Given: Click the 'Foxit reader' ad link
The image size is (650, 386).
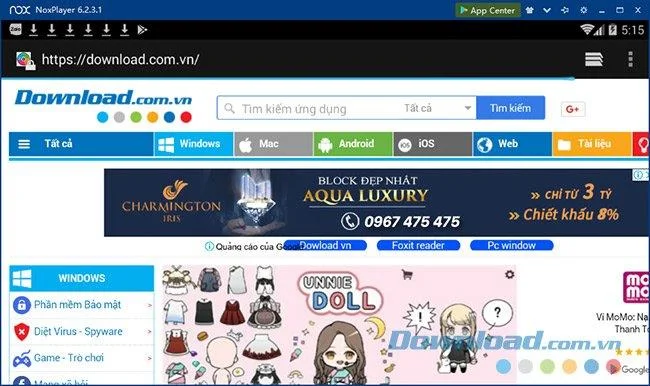Looking at the screenshot, I should click(x=418, y=245).
